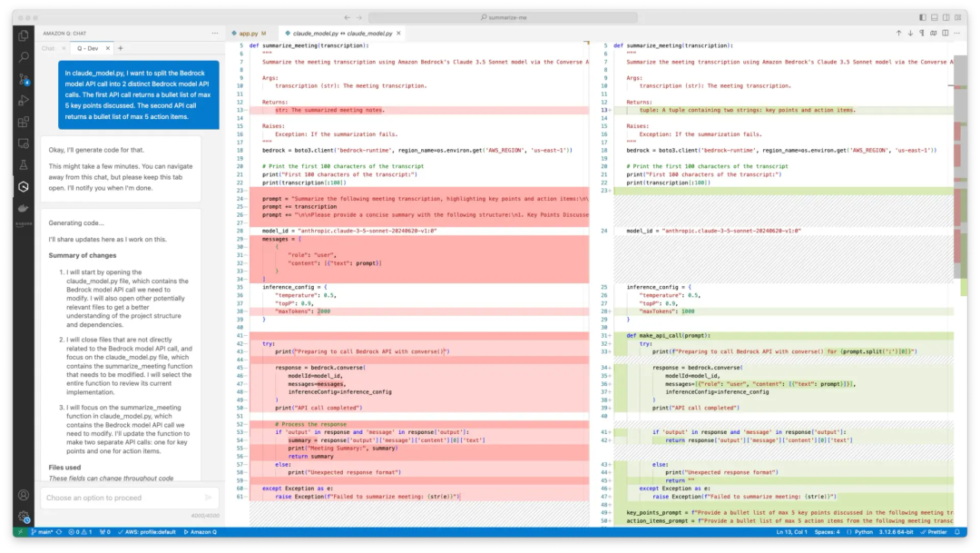
Task: Open remote window indicator in status bar
Action: 20,532
